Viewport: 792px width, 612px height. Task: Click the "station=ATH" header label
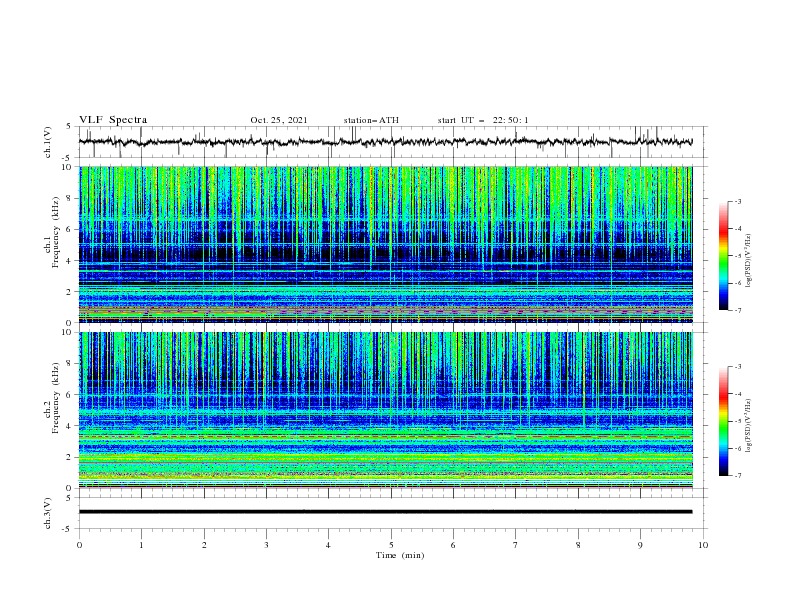(371, 120)
